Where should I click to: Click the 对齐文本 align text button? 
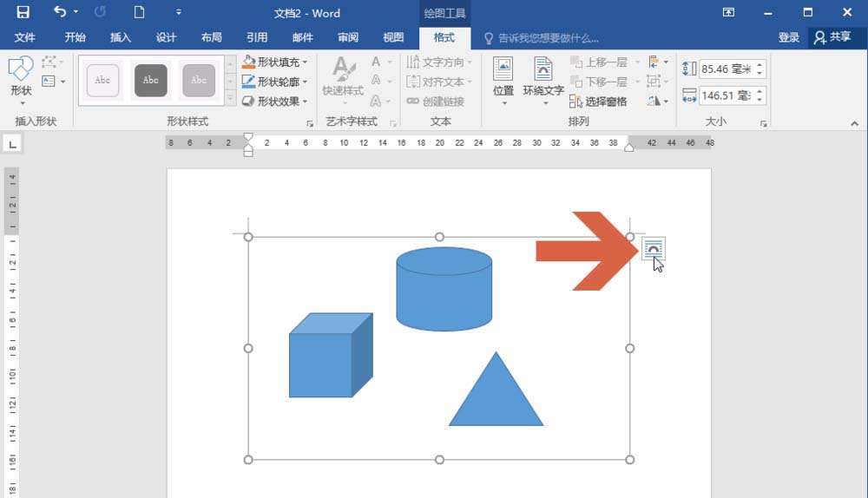point(439,82)
